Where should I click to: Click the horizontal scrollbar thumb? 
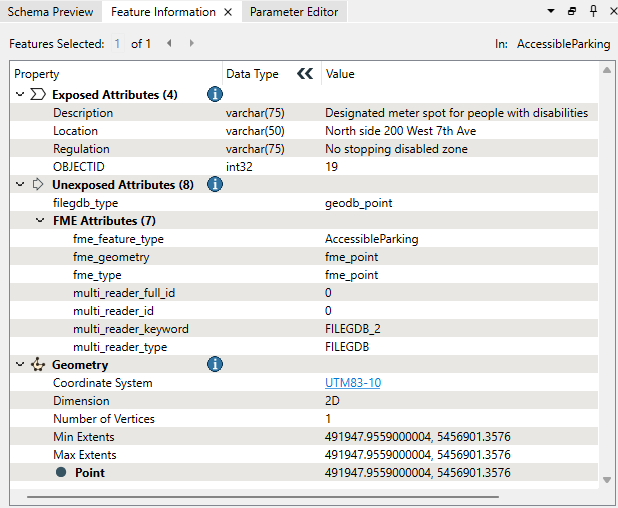click(x=263, y=497)
